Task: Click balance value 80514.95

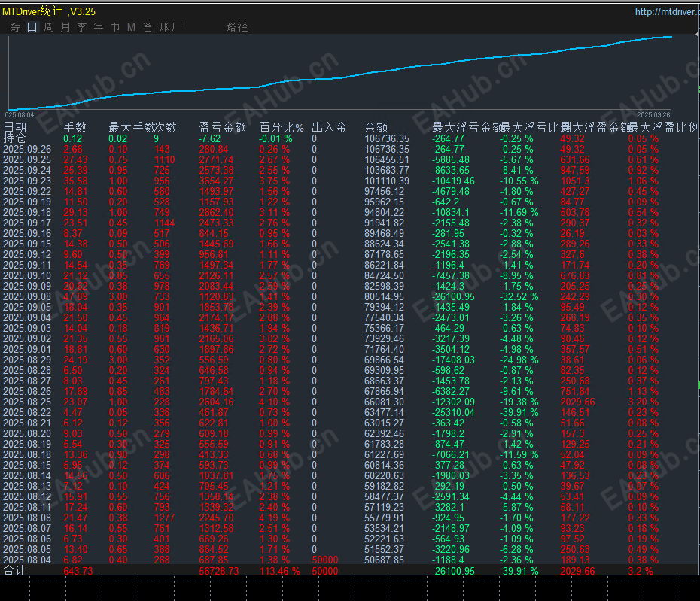Action: pyautogui.click(x=384, y=296)
